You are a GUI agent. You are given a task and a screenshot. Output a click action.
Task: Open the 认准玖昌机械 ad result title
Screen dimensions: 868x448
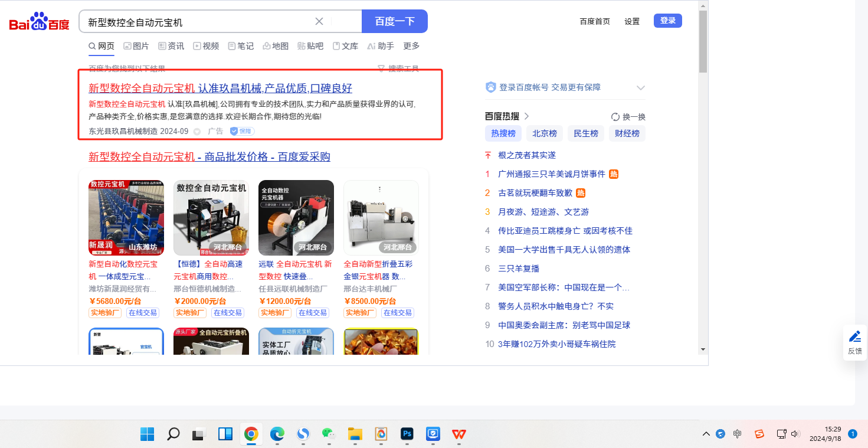(x=220, y=89)
